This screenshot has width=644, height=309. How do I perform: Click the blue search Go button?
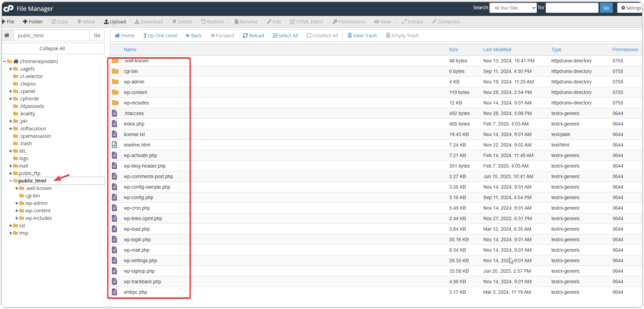tap(606, 8)
